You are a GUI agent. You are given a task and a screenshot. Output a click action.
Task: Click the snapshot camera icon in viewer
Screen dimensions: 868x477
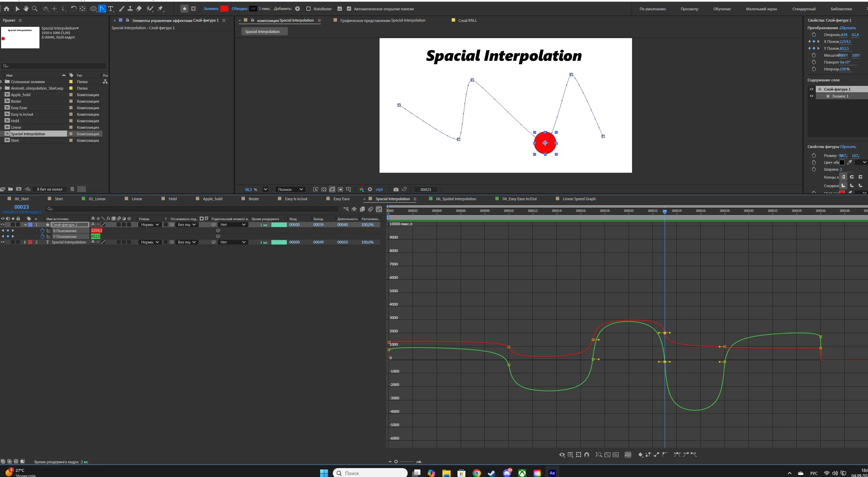pos(396,189)
